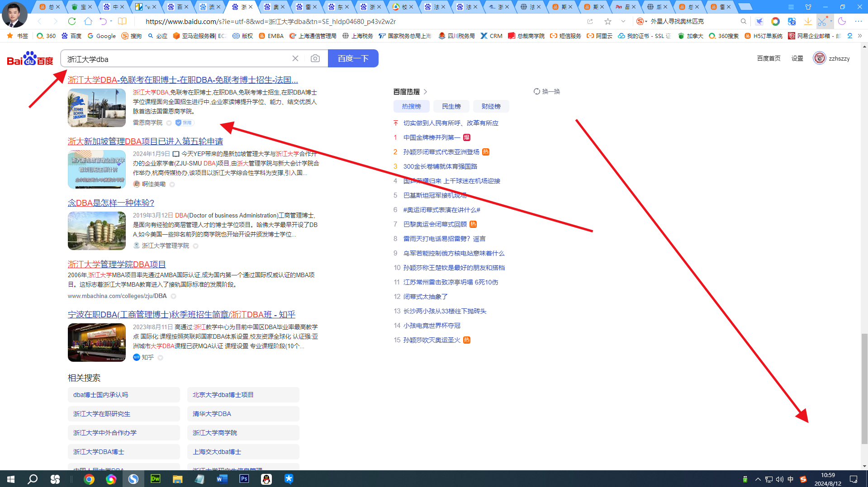Open the 阿里云 bookmark
Screen dimensions: 868x487
coord(598,36)
